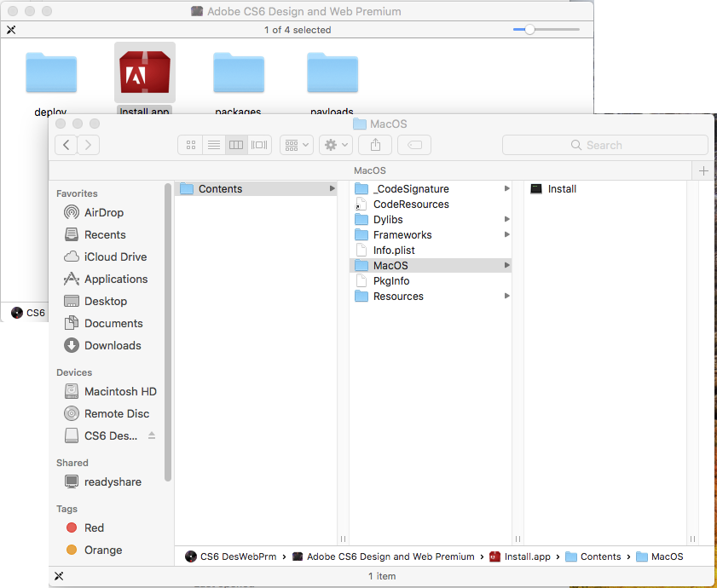Switch Finder to column view
The width and height of the screenshot is (717, 588).
[x=236, y=145]
